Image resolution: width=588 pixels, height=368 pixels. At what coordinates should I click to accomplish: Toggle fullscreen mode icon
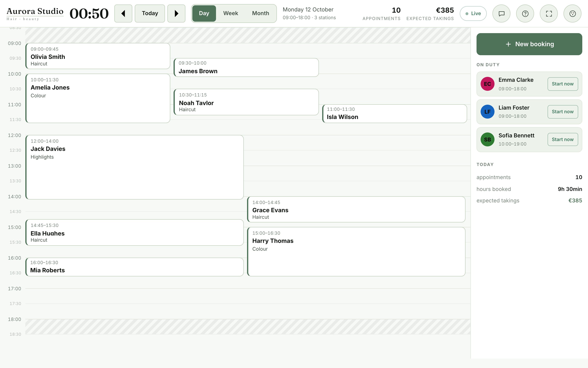tap(549, 14)
